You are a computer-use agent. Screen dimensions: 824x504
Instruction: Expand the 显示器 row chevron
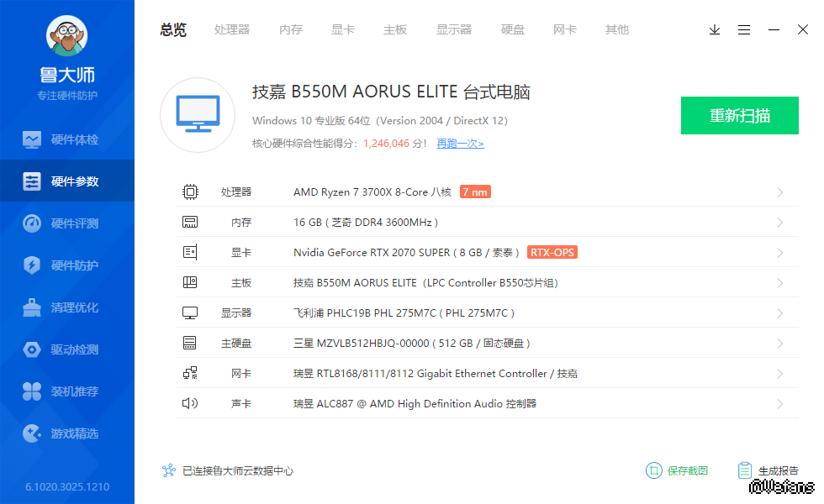click(x=780, y=313)
